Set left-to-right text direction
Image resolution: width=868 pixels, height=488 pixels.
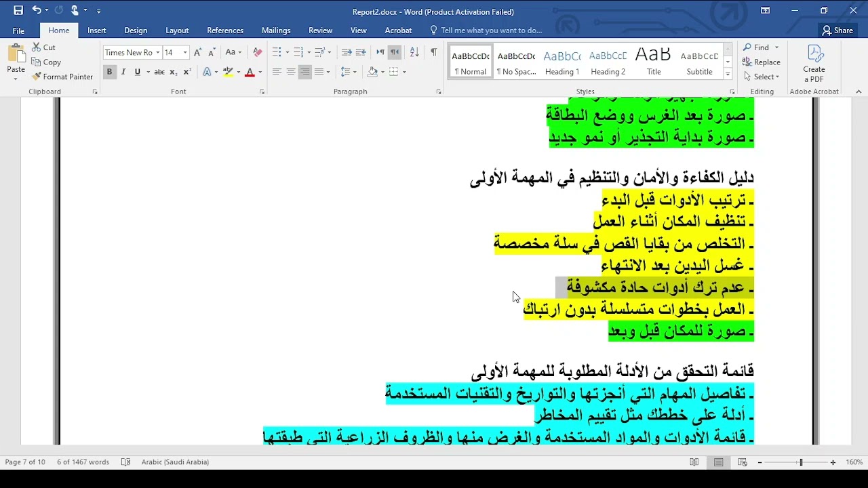coord(380,52)
